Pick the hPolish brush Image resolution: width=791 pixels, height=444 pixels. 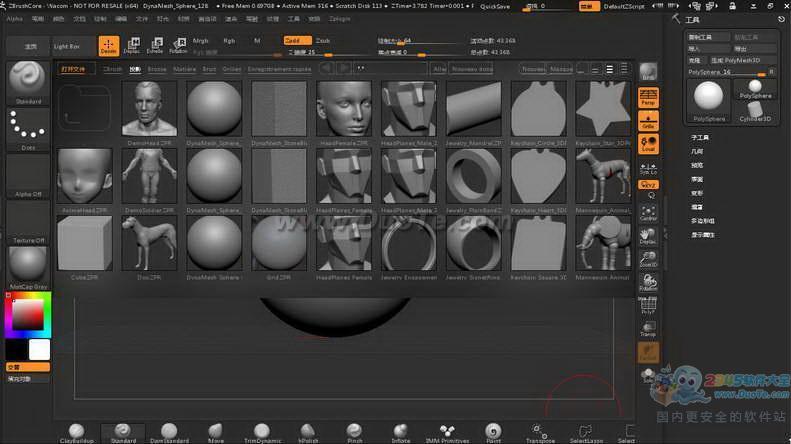308,433
